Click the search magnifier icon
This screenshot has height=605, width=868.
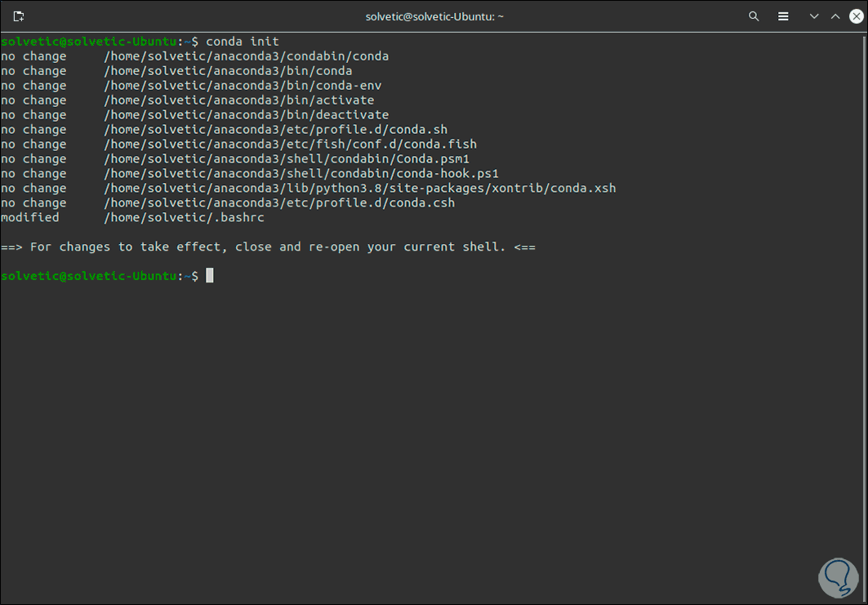[x=754, y=16]
